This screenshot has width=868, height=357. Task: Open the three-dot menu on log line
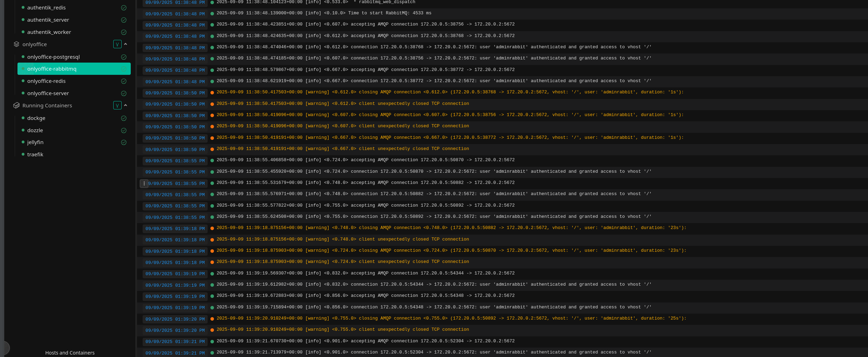click(144, 184)
